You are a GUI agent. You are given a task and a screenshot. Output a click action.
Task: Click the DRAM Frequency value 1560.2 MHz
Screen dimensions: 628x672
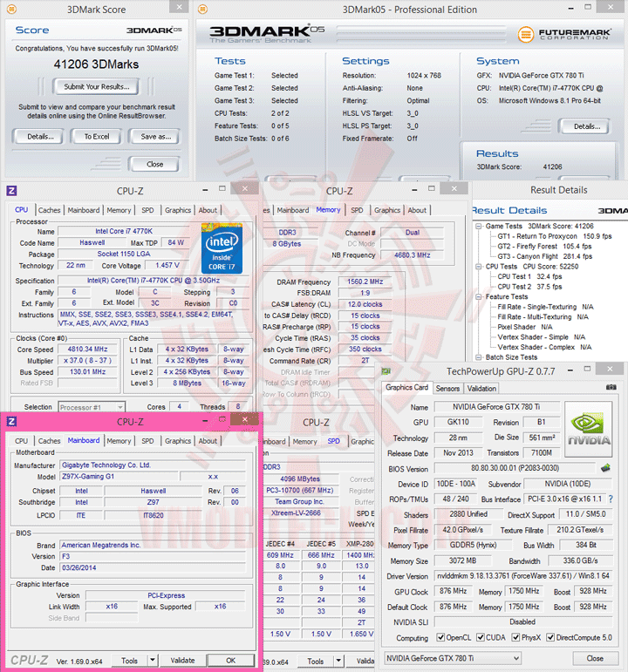pos(365,282)
